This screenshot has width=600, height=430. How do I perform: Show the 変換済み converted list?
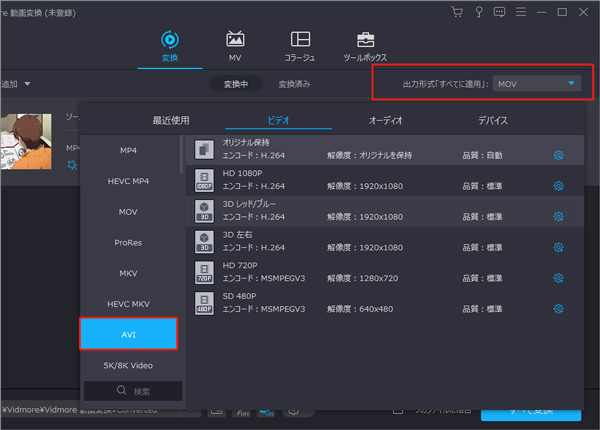point(294,84)
